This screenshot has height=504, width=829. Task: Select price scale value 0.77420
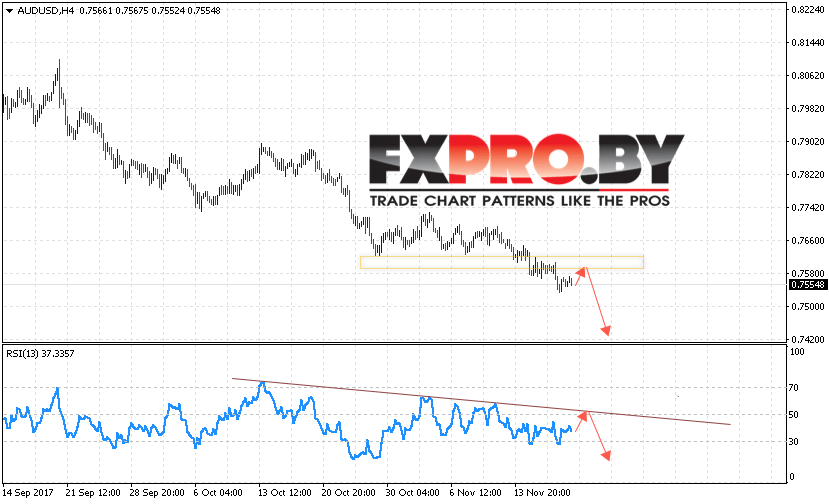pyautogui.click(x=808, y=207)
